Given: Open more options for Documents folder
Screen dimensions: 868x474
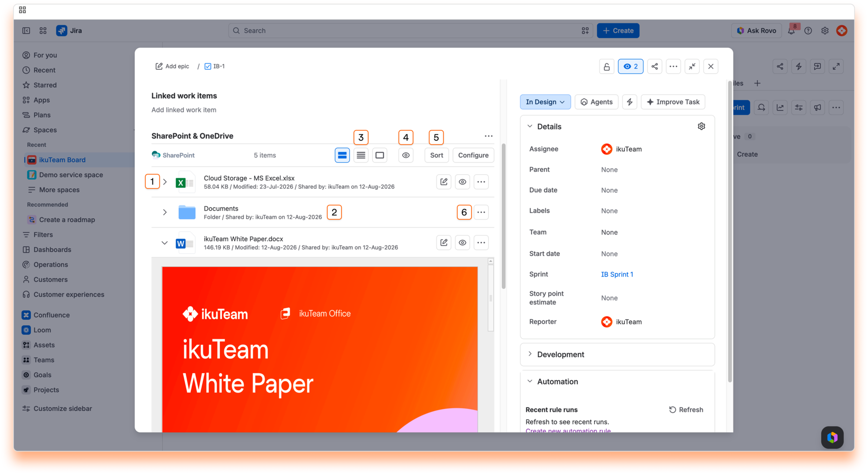Looking at the screenshot, I should [481, 212].
